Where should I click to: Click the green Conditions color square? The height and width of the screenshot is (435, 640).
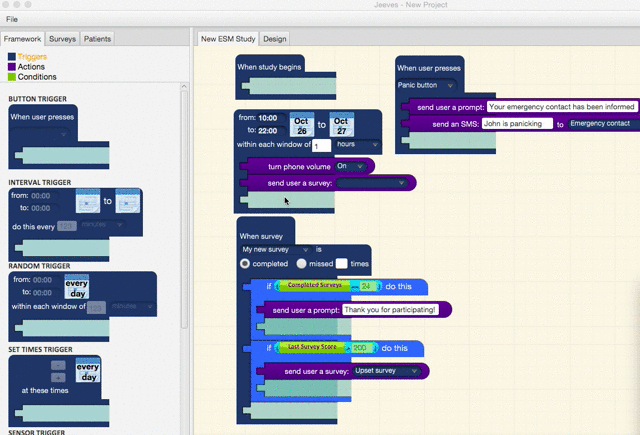click(12, 77)
